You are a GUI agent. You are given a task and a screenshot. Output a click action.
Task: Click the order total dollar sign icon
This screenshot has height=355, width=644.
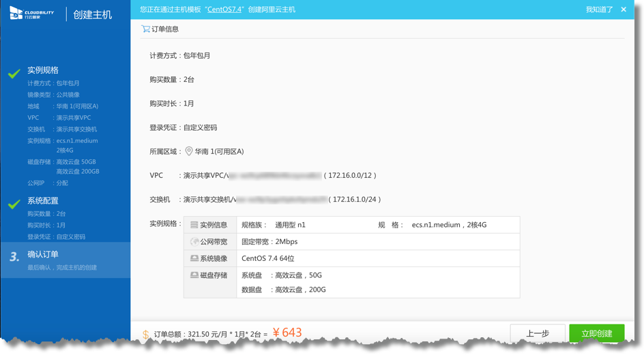[146, 335]
